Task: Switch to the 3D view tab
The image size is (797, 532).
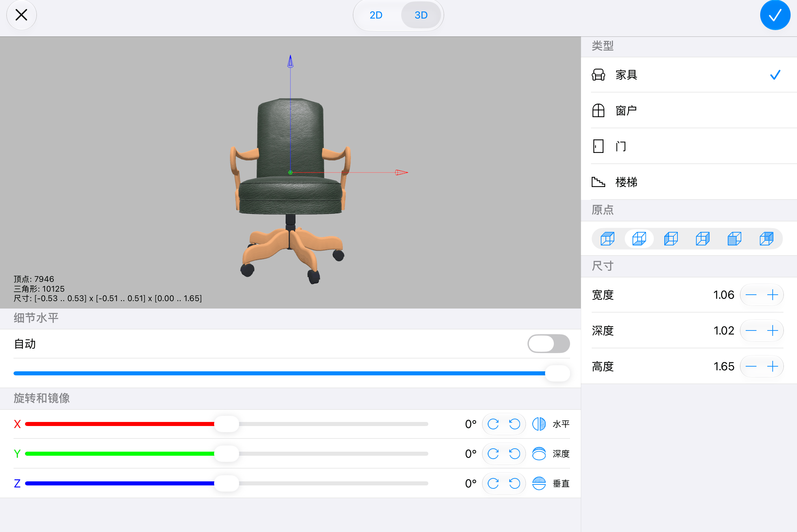Action: click(421, 15)
